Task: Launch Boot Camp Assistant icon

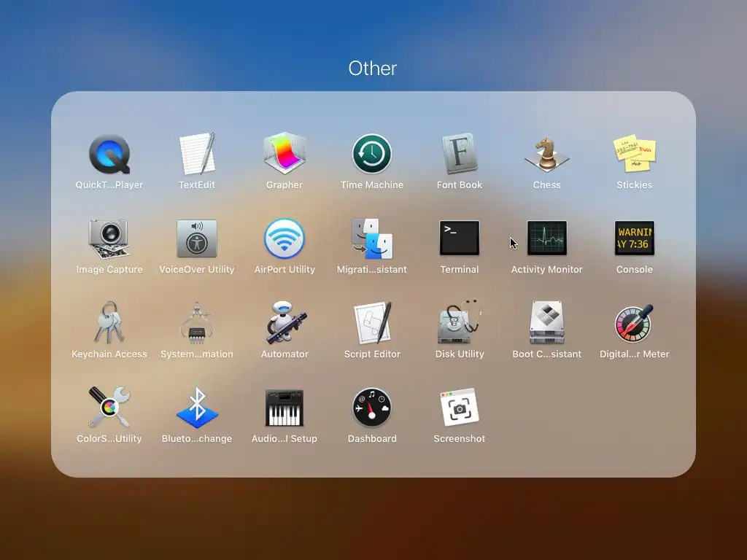Action: (x=547, y=322)
